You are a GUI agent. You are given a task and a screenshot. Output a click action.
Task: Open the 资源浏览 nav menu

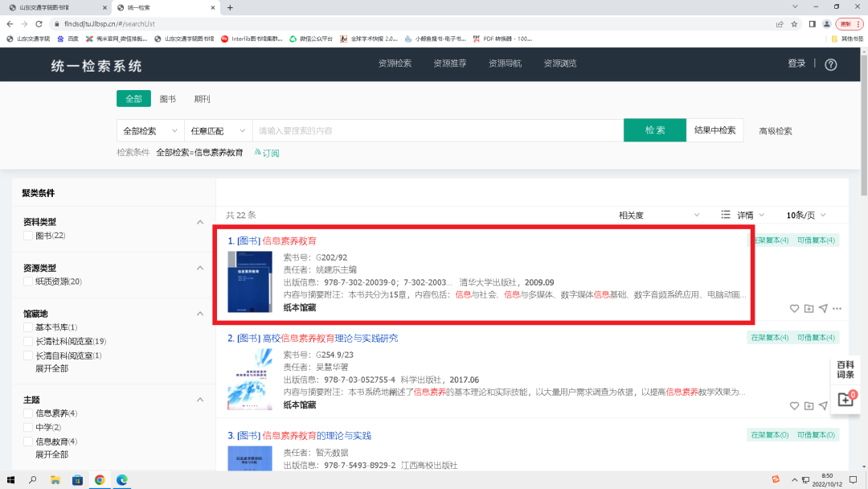[x=559, y=63]
